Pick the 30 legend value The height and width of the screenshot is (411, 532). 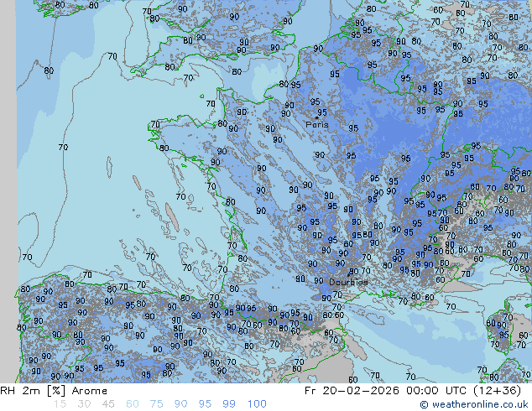84,404
